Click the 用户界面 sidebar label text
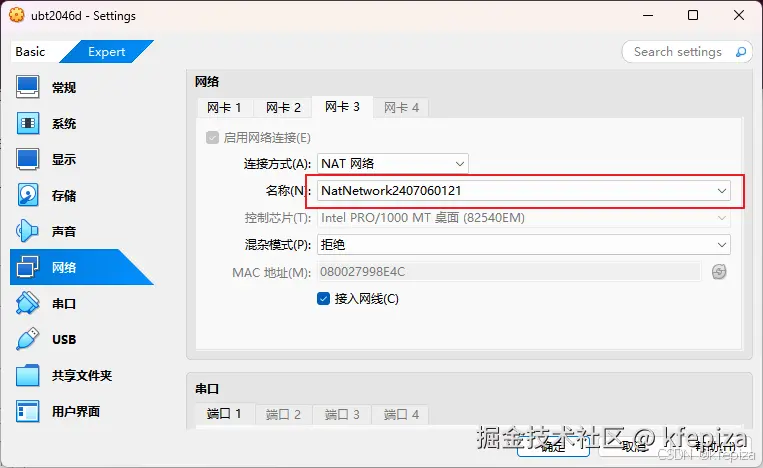The image size is (763, 468). point(76,412)
